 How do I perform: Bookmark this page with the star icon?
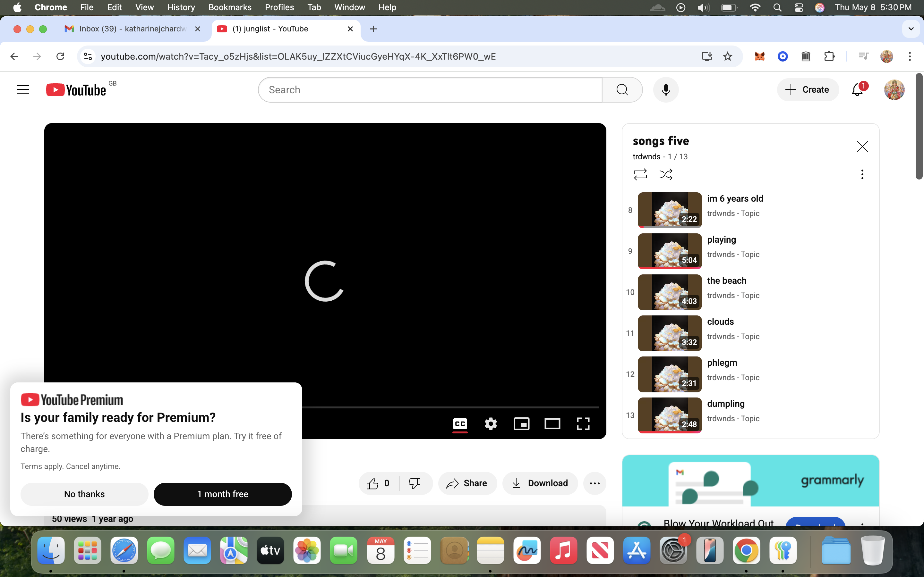click(x=727, y=56)
